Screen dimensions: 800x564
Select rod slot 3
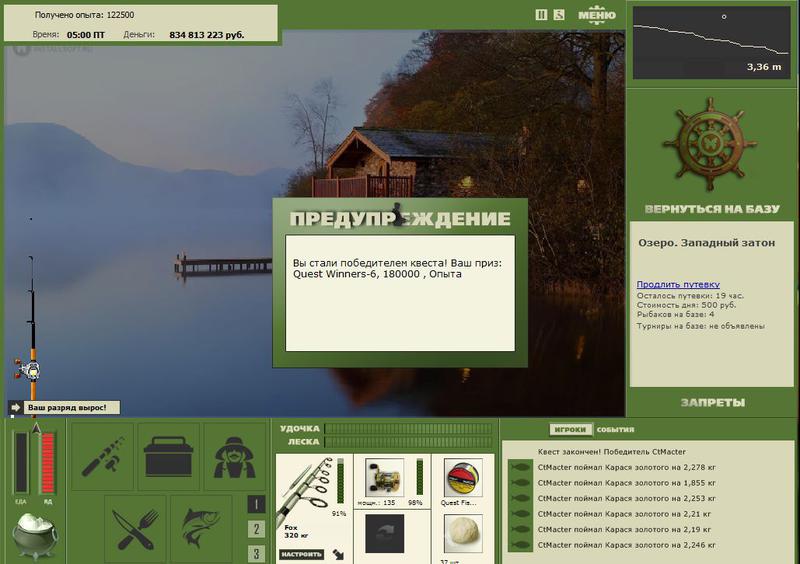pos(256,553)
